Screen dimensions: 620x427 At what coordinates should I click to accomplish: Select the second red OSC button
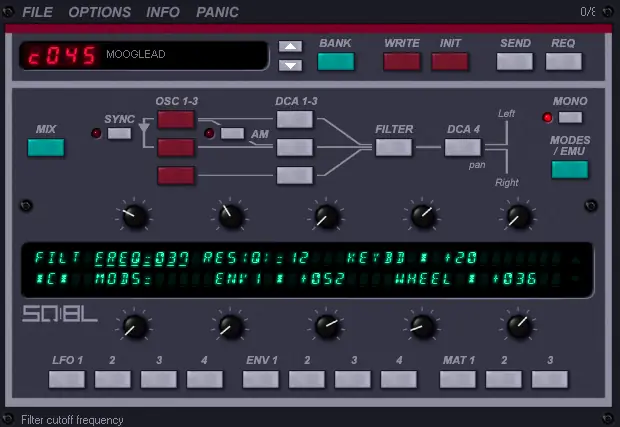pyautogui.click(x=176, y=147)
